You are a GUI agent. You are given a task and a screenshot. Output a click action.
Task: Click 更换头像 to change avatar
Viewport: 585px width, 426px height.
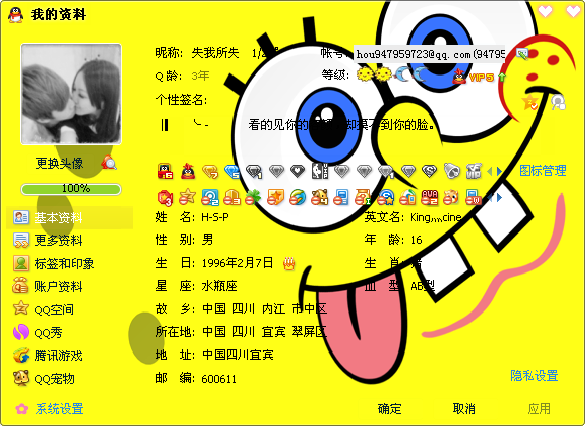59,163
